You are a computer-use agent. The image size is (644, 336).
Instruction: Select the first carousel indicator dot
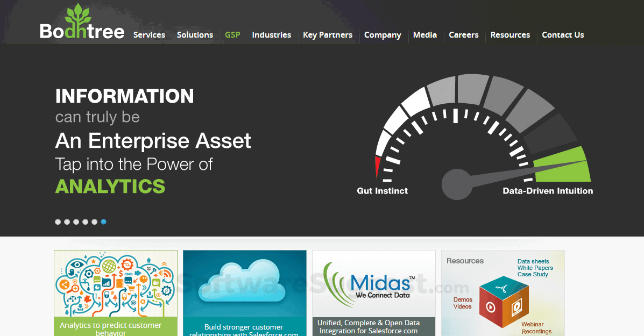pyautogui.click(x=58, y=221)
